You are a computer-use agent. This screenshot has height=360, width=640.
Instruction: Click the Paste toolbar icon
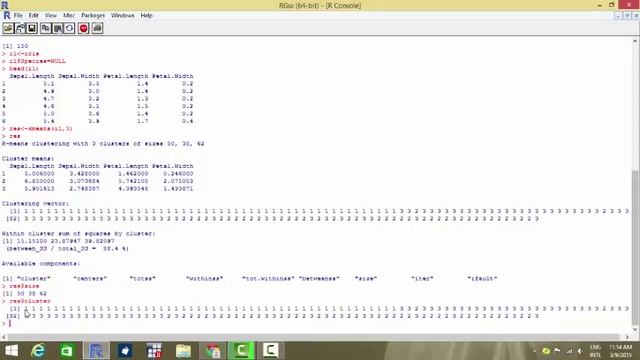pyautogui.click(x=58, y=28)
